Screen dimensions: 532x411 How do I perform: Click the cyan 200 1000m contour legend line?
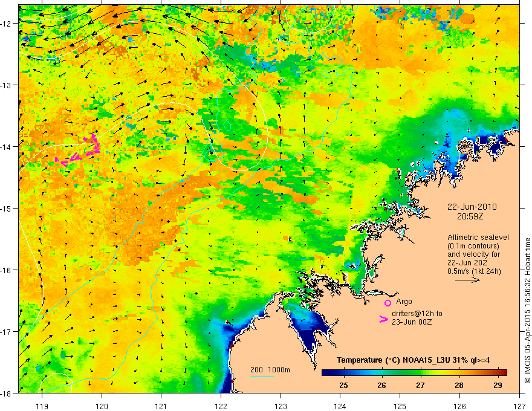pyautogui.click(x=262, y=376)
